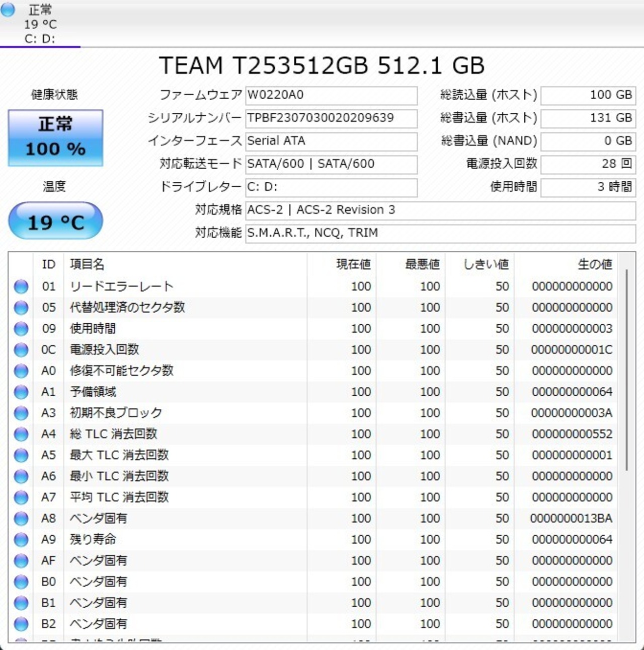
Task: Click the status circle for 電源投入回数 row 0C
Action: pyautogui.click(x=21, y=350)
